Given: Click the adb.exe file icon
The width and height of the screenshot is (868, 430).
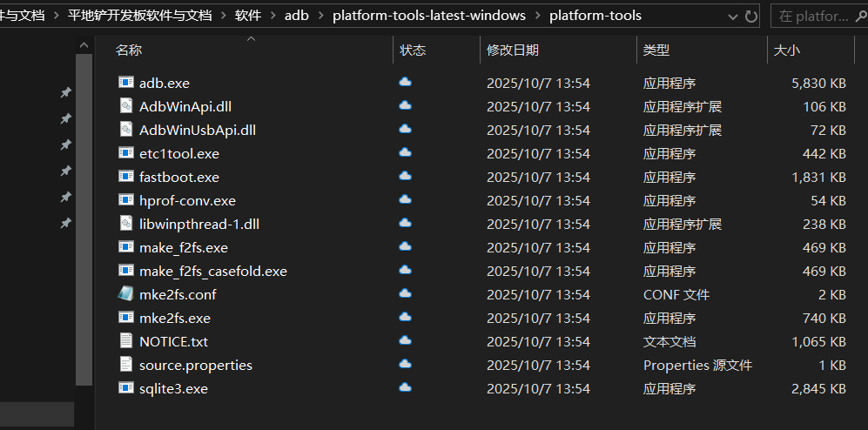Looking at the screenshot, I should point(126,83).
